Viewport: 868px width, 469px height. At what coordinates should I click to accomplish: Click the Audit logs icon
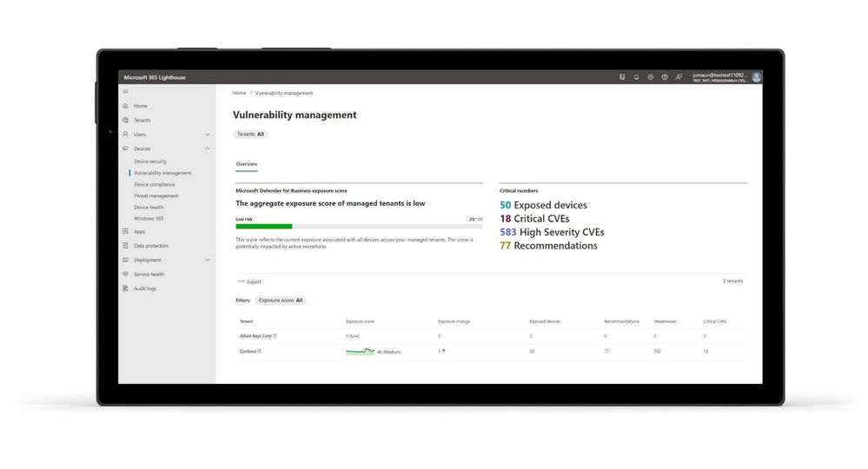click(126, 288)
